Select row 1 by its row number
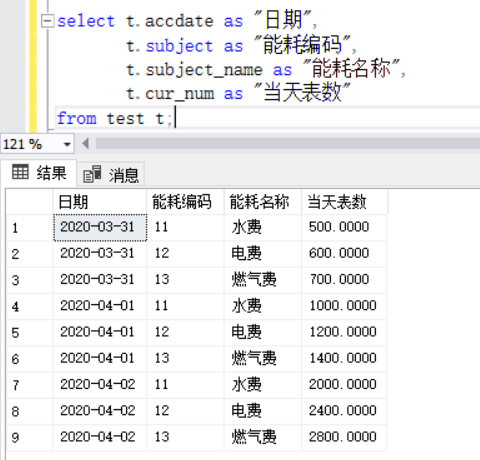The height and width of the screenshot is (460, 480). [30, 228]
